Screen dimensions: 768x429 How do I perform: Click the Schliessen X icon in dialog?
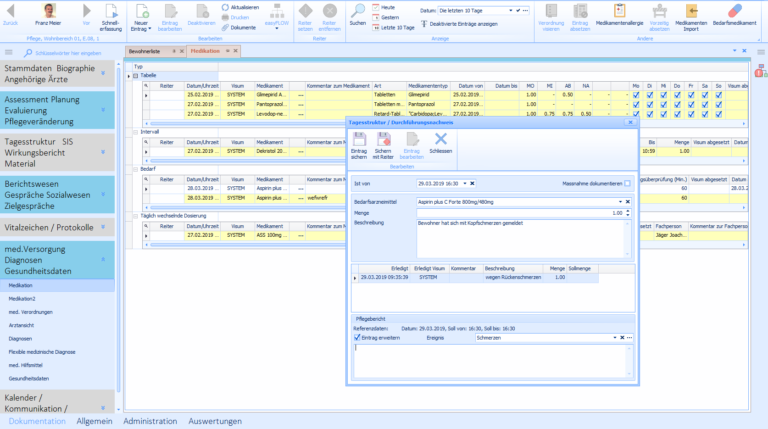point(440,138)
